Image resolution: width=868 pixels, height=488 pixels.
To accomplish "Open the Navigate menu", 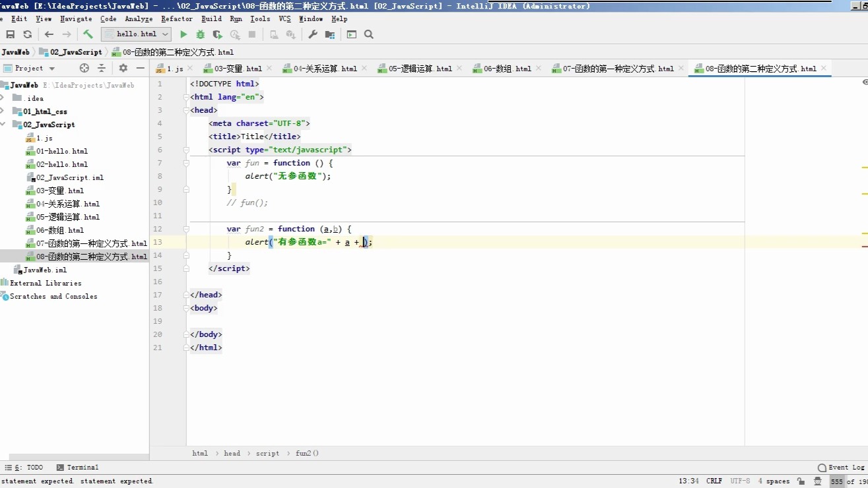I will (76, 19).
